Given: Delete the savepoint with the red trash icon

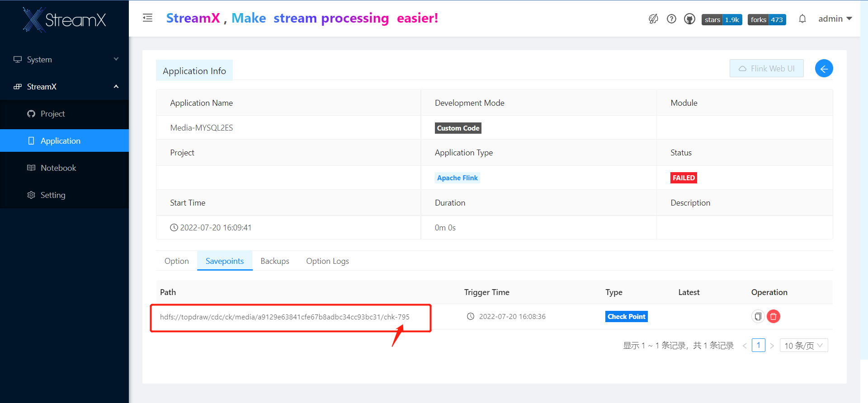Looking at the screenshot, I should pos(774,316).
